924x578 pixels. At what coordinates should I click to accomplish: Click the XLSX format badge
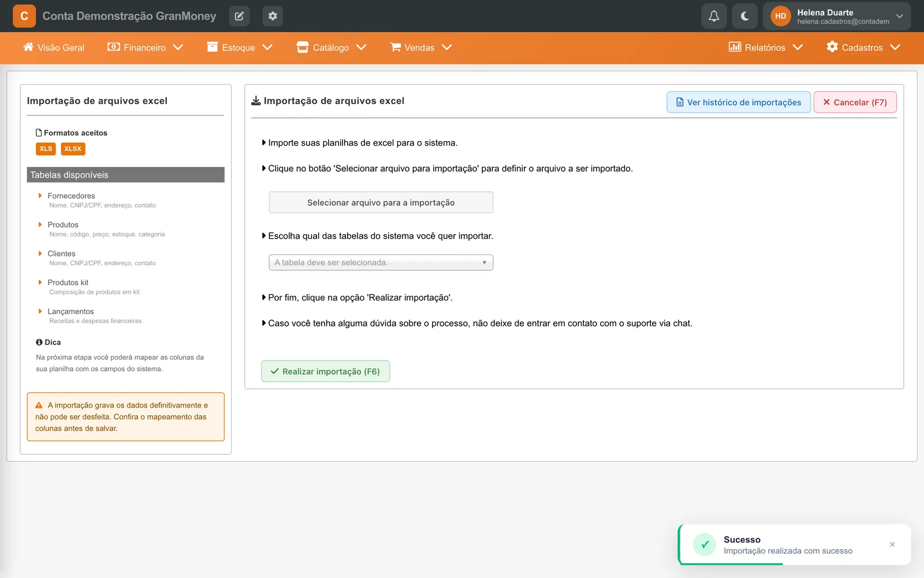[x=73, y=149]
